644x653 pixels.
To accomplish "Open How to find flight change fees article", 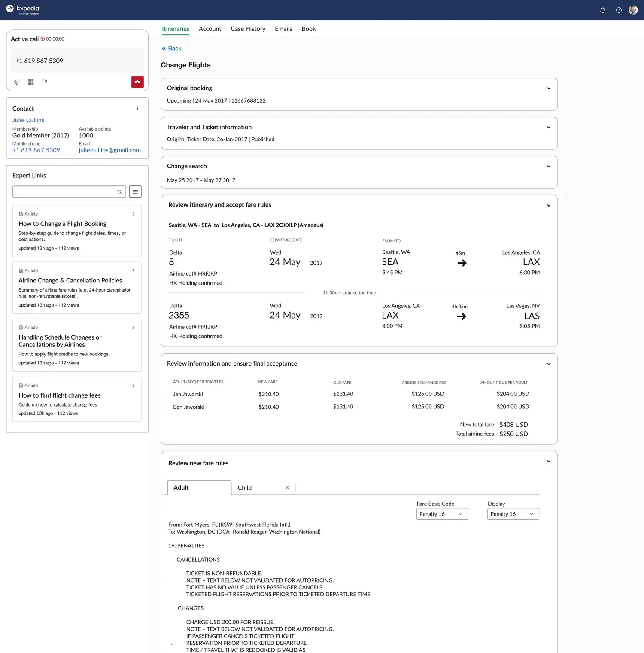I will [x=60, y=395].
